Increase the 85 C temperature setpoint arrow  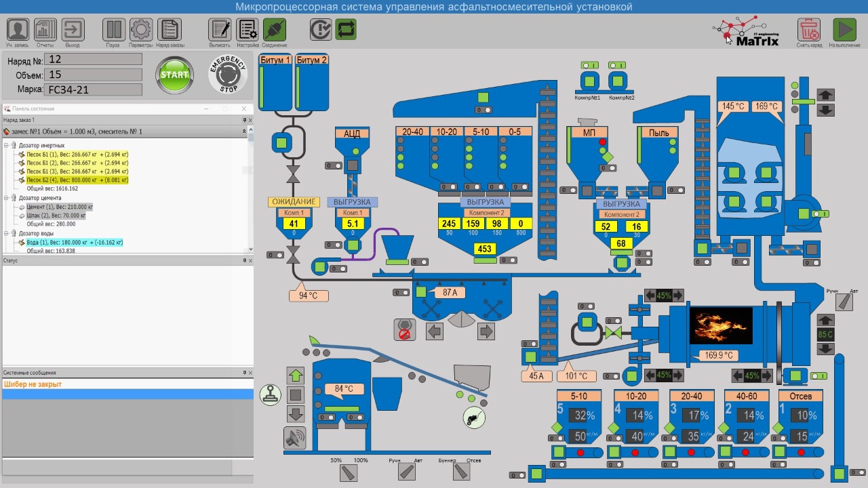click(x=825, y=320)
